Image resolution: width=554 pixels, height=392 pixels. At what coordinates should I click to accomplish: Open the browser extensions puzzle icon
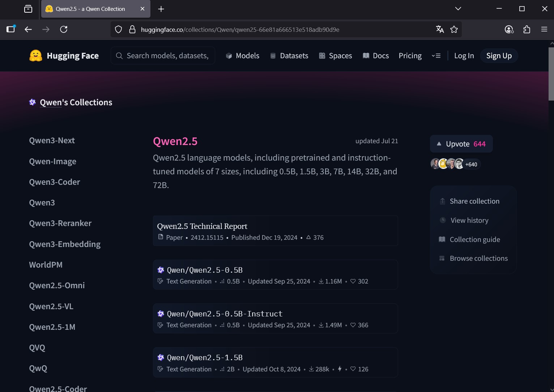[x=527, y=30]
